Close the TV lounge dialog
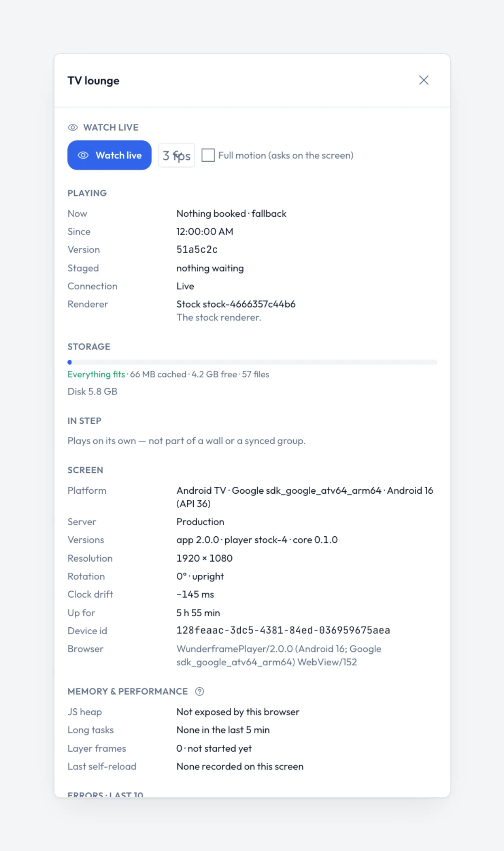The image size is (504, 851). point(424,80)
